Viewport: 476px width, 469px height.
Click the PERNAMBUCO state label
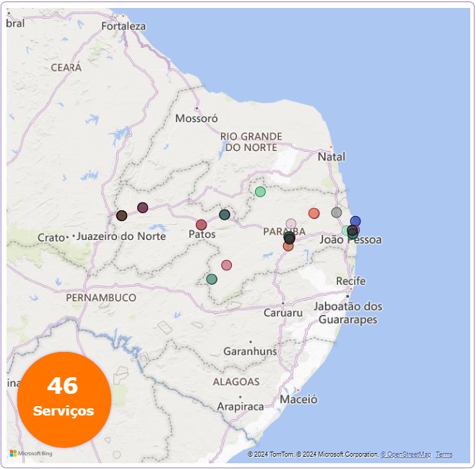(101, 298)
